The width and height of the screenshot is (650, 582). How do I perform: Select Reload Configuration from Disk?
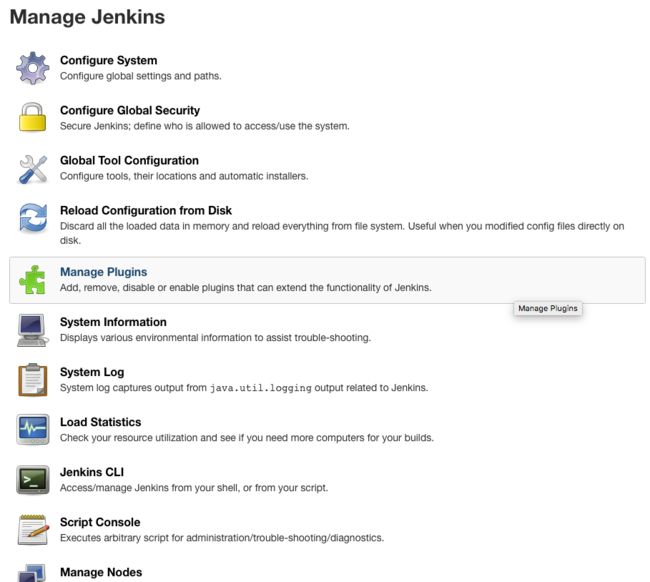[146, 211]
